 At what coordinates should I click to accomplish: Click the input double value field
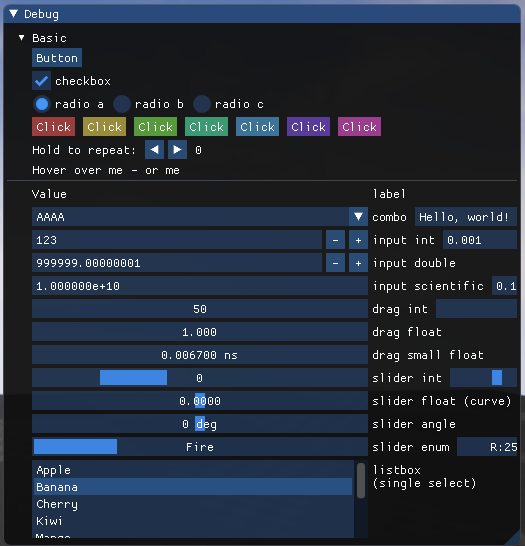(177, 263)
